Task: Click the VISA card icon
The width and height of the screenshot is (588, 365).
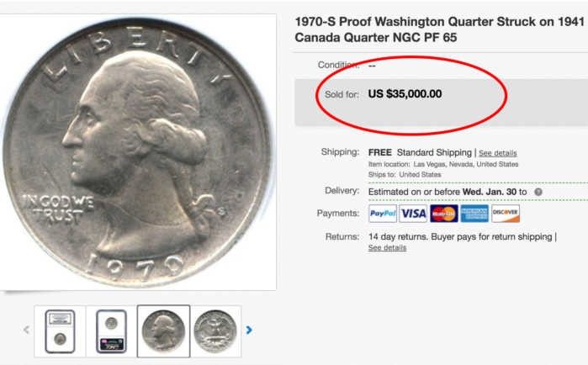Action: coord(413,214)
